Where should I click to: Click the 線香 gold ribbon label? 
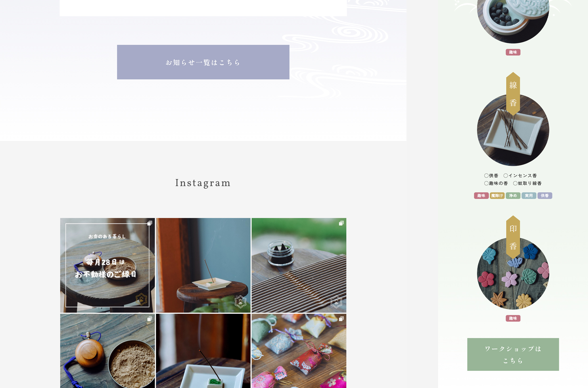pyautogui.click(x=513, y=94)
